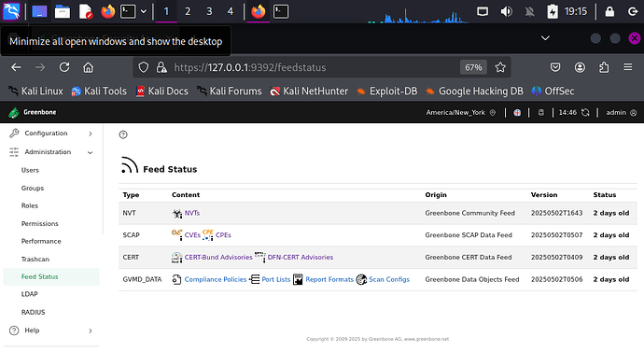Click the CPE icon beside CPEs
The height and width of the screenshot is (352, 644).
click(208, 235)
